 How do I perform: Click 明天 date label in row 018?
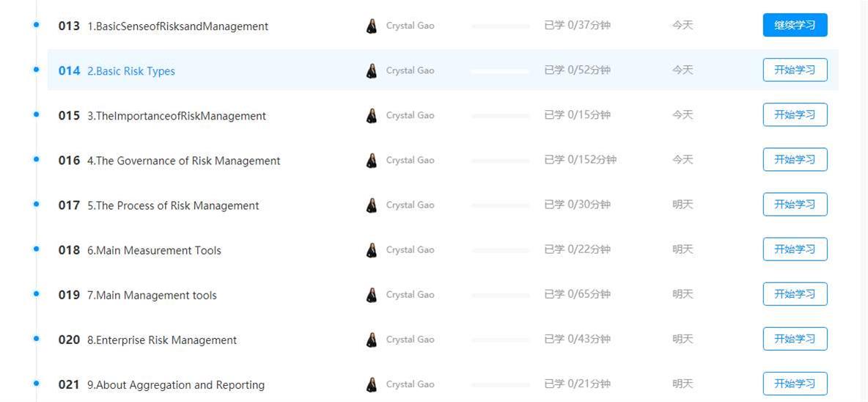click(683, 249)
